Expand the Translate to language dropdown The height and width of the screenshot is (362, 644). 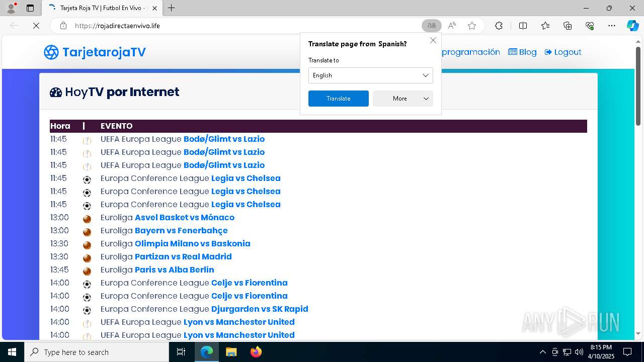coord(371,75)
